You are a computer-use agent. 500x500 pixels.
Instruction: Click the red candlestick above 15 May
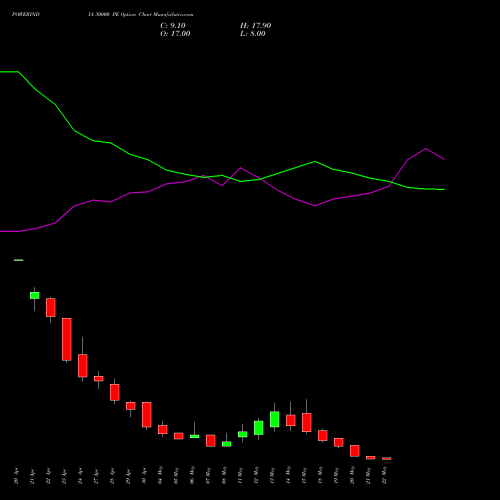[x=307, y=422]
